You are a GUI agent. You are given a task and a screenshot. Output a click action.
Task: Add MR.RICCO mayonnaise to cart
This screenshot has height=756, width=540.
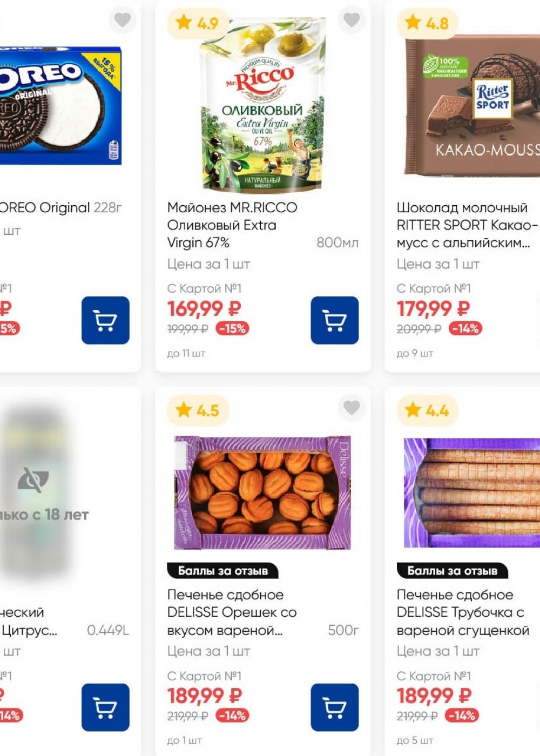point(334,320)
